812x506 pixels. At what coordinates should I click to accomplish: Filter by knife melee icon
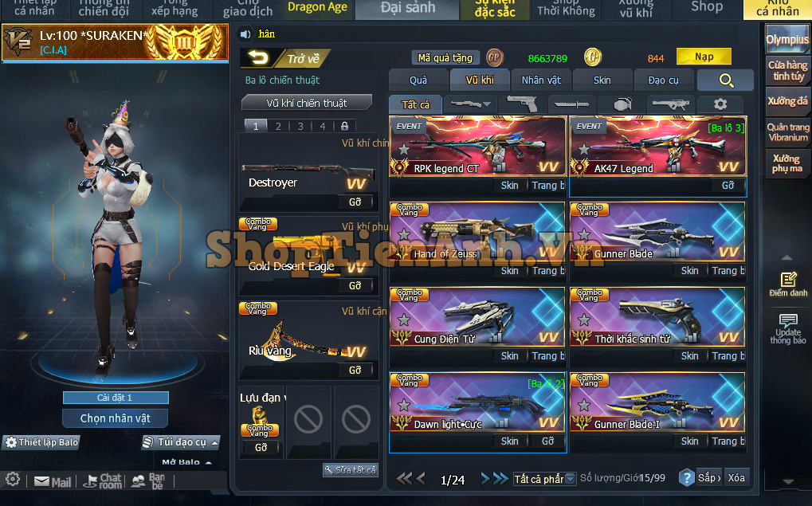click(571, 104)
